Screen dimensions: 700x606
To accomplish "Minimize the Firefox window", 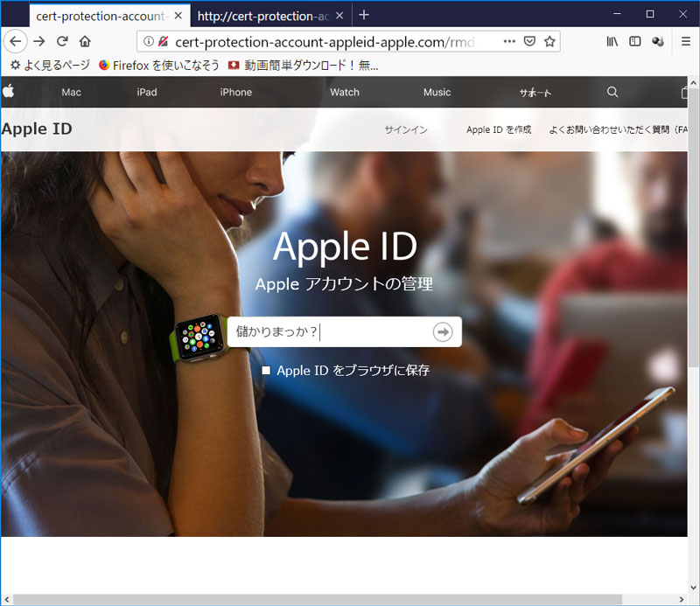I will 618,14.
